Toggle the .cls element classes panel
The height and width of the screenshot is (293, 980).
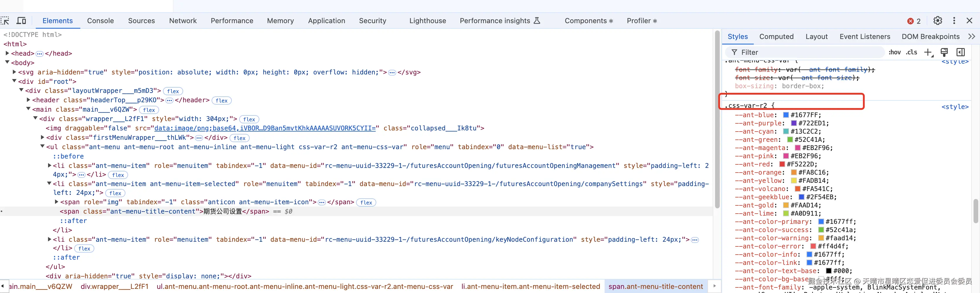pyautogui.click(x=911, y=52)
